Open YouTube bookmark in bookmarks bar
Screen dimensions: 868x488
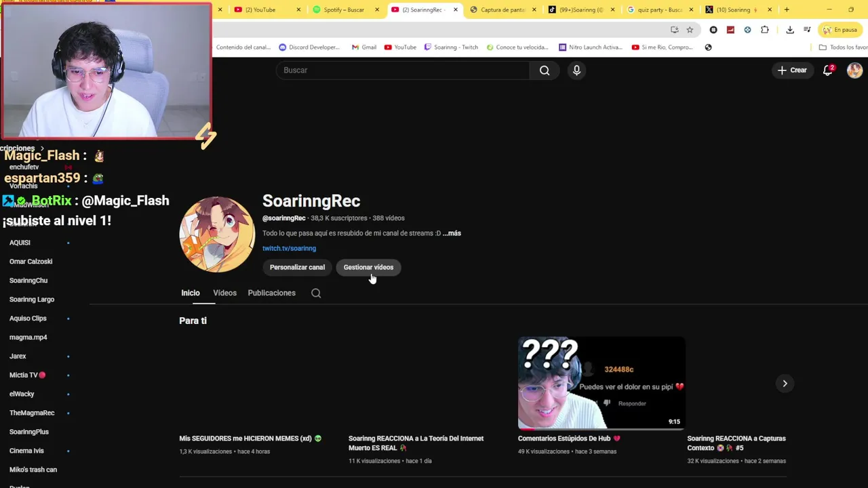400,47
